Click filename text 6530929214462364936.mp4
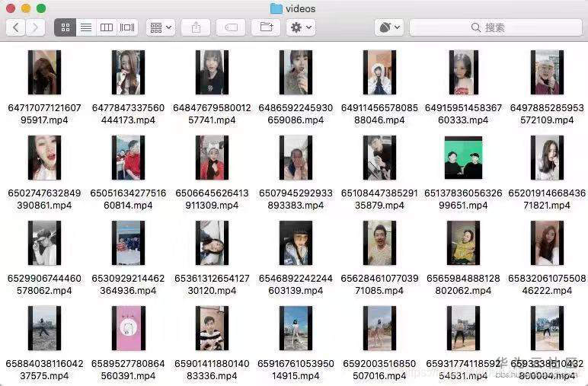The width and height of the screenshot is (588, 386). click(x=128, y=285)
